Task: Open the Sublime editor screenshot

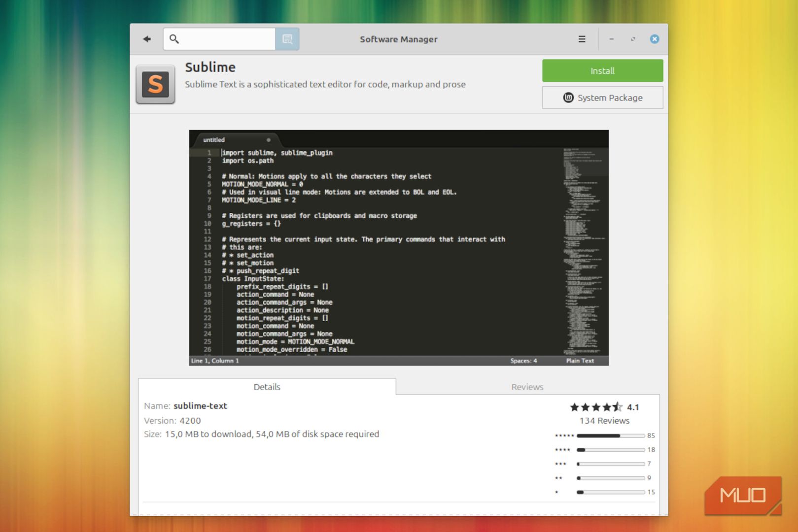Action: (x=399, y=248)
